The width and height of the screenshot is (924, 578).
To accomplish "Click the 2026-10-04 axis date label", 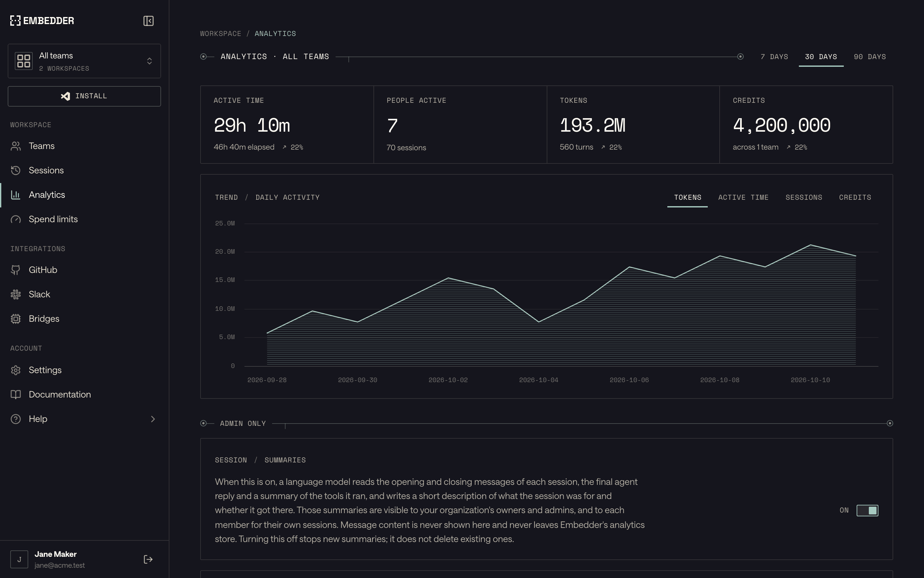I will pos(538,380).
